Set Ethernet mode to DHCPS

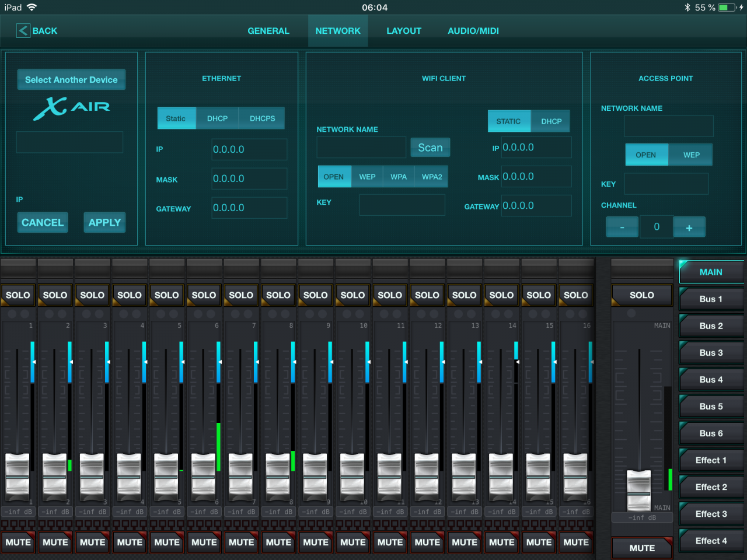click(263, 118)
